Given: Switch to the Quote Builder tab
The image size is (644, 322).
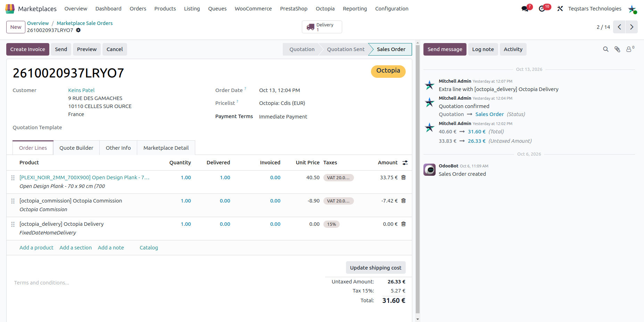Looking at the screenshot, I should tap(76, 148).
